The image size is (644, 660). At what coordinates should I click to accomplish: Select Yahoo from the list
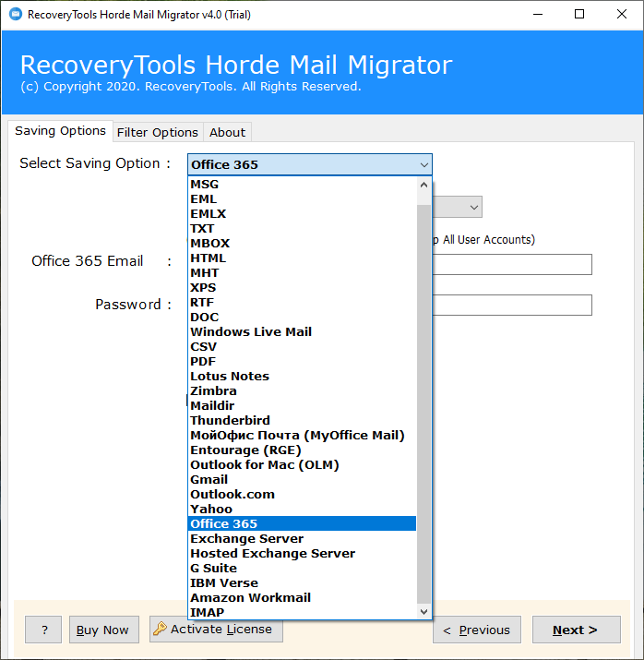click(x=302, y=509)
